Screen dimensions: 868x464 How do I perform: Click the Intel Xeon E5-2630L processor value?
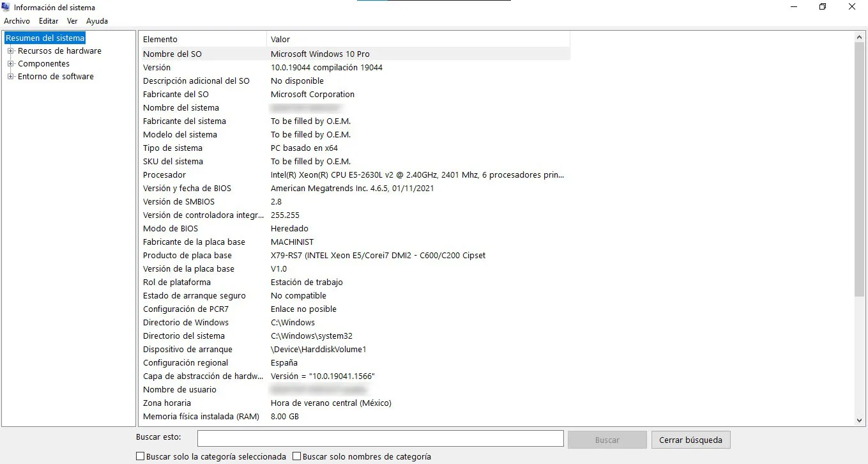point(418,175)
